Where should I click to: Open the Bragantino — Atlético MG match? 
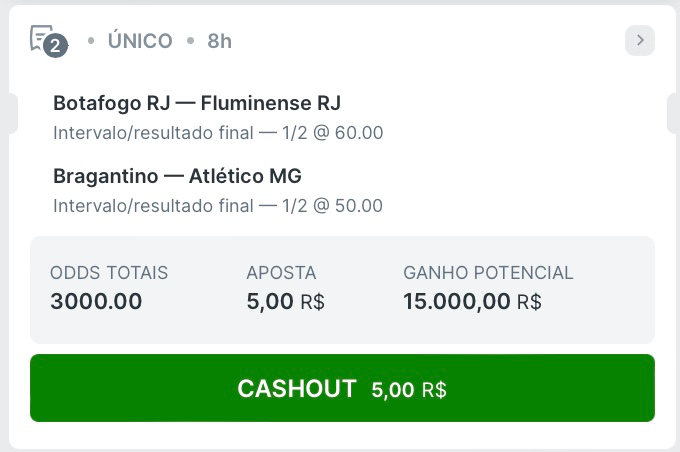pyautogui.click(x=177, y=176)
